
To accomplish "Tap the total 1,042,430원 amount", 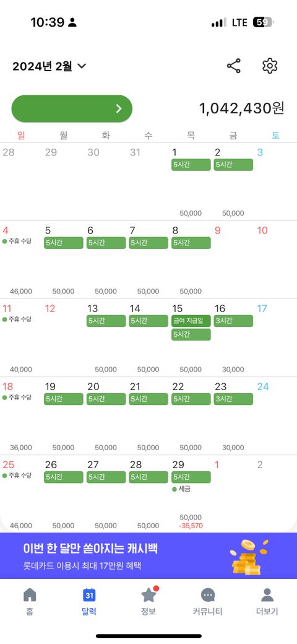I will [241, 108].
